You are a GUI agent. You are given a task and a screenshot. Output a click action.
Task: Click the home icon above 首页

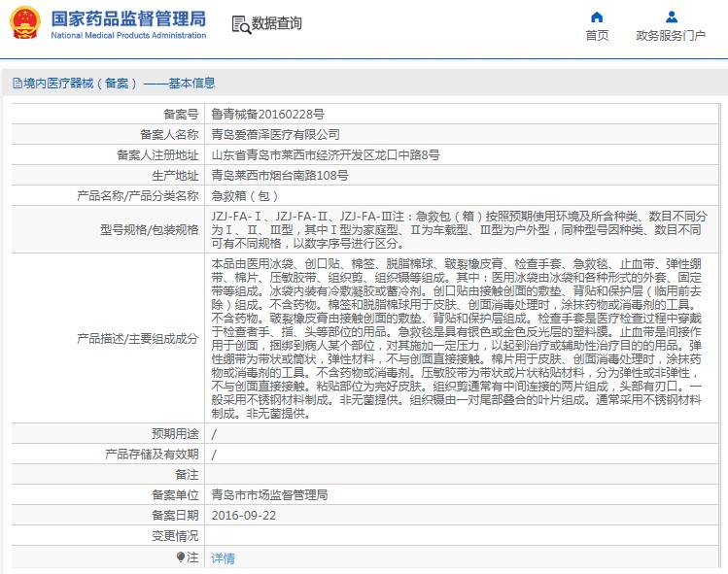coord(597,17)
